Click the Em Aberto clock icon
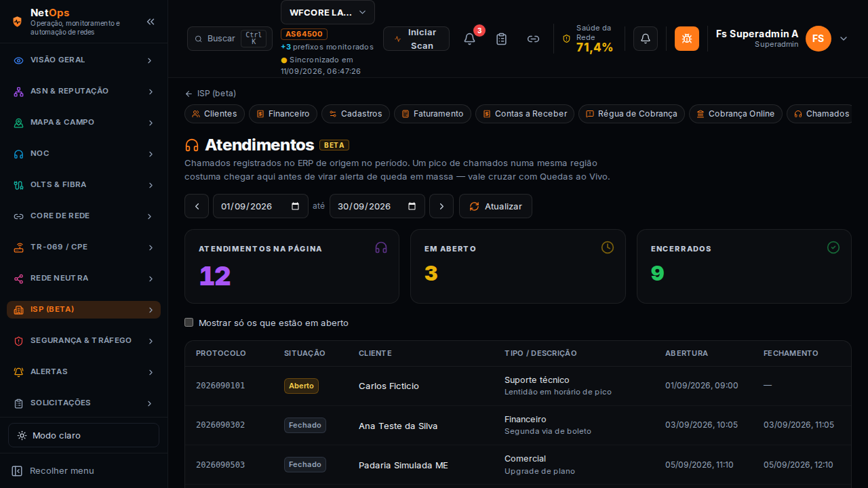 [x=608, y=247]
